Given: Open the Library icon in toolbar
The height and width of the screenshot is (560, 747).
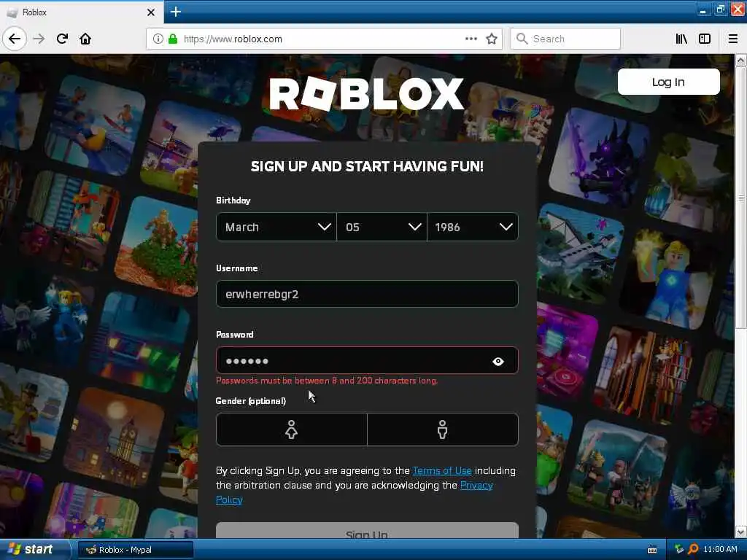Looking at the screenshot, I should (x=681, y=39).
